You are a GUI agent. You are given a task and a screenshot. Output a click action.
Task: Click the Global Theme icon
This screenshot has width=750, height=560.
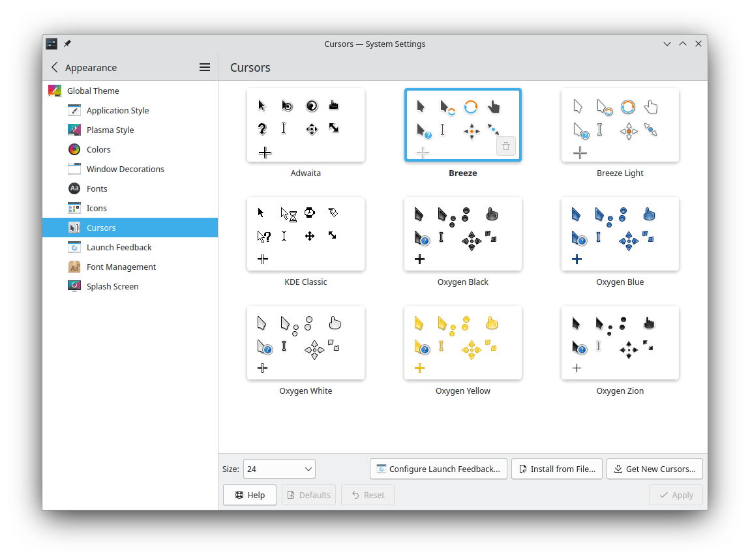(55, 91)
